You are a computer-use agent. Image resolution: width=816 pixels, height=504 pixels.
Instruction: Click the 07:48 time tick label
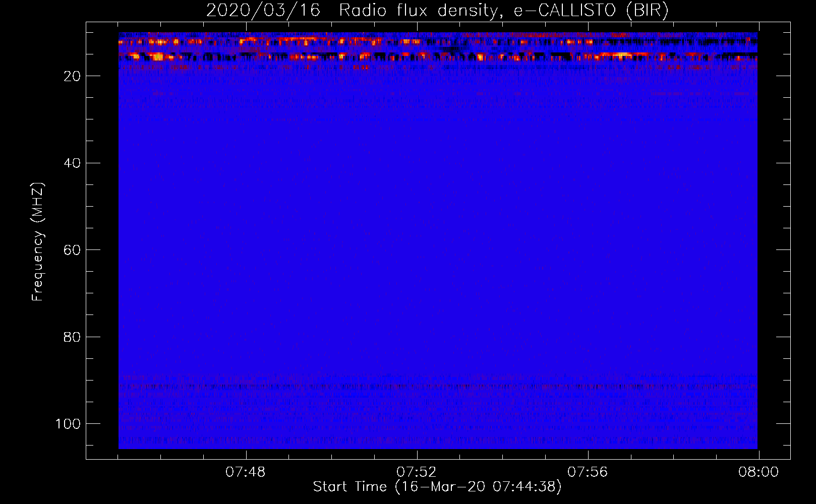[246, 472]
